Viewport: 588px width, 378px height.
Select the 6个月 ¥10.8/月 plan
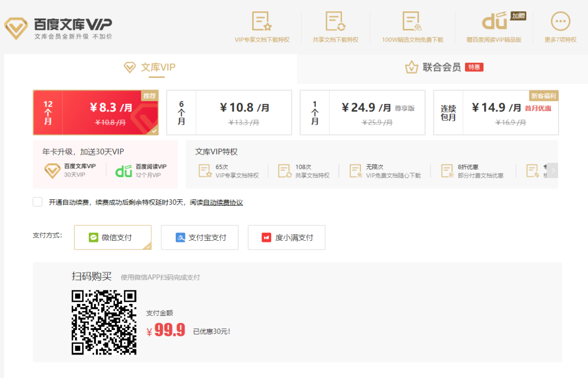coord(229,113)
